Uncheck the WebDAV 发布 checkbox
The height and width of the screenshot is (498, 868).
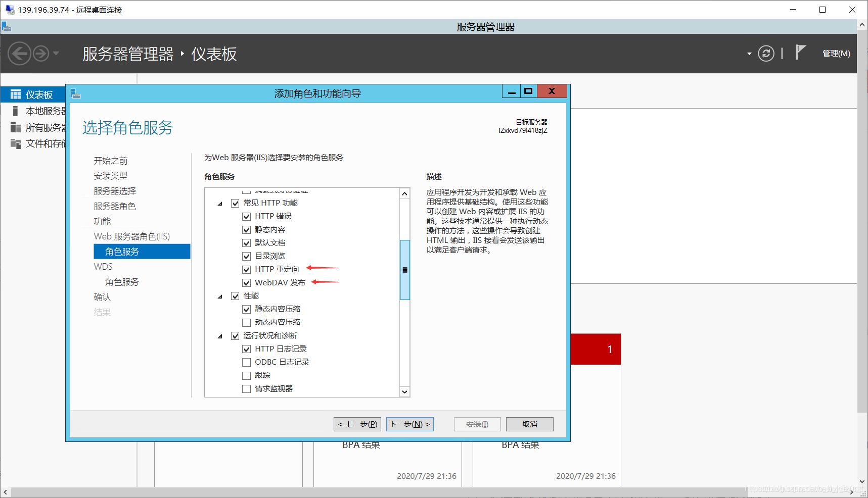[247, 283]
